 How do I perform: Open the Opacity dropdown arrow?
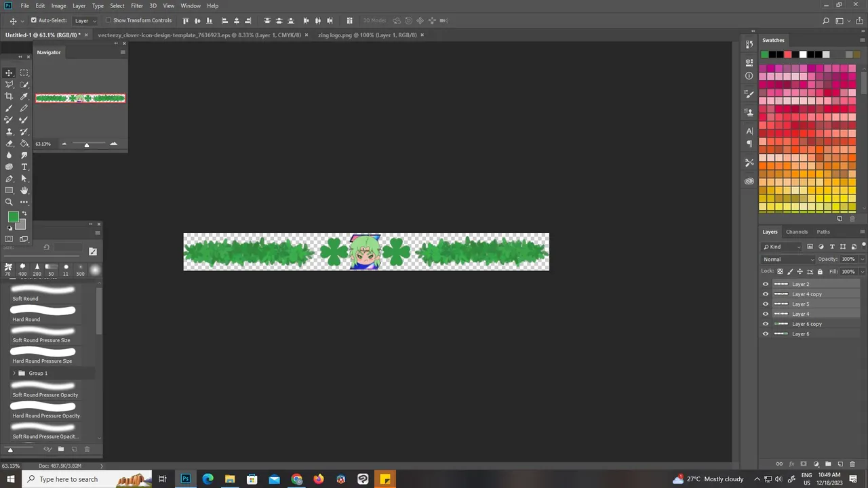863,260
